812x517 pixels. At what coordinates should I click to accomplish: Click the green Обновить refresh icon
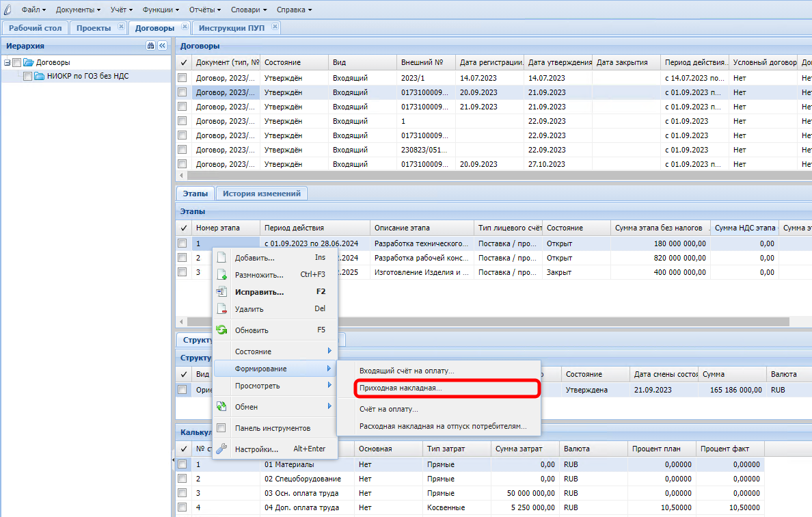click(x=221, y=330)
